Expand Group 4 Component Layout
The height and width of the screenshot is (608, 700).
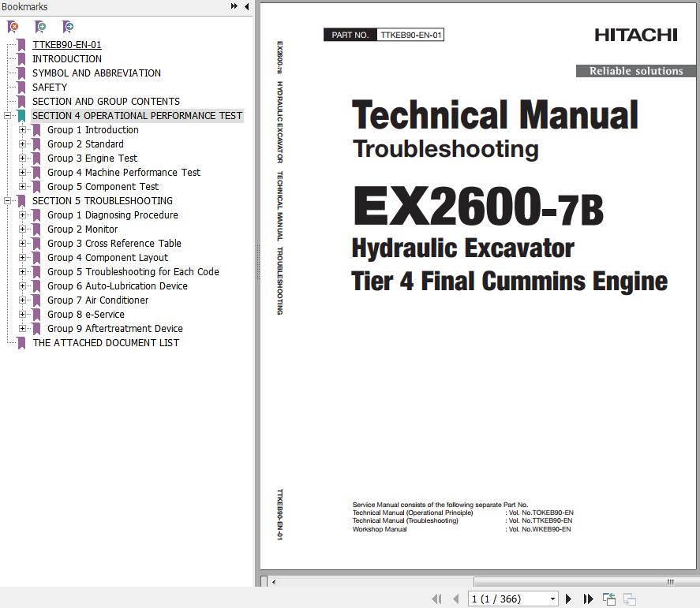pyautogui.click(x=22, y=257)
